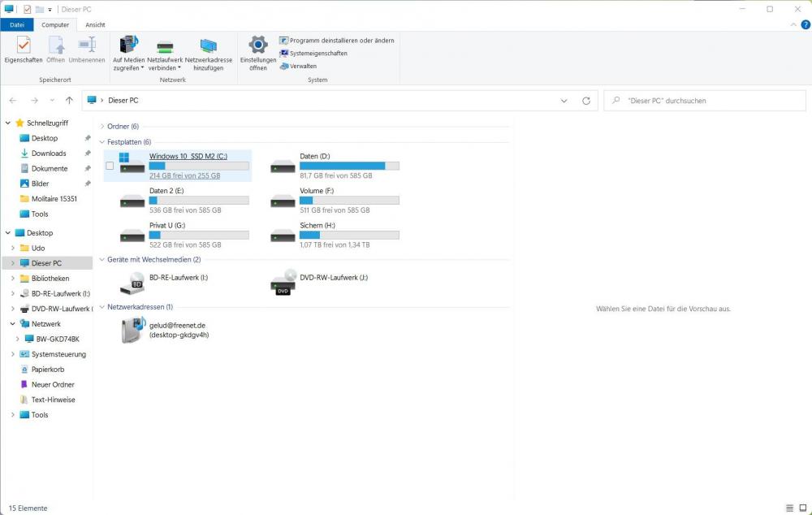Open the Auf Medien zugreifen icon
812x515 pixels.
click(x=128, y=45)
